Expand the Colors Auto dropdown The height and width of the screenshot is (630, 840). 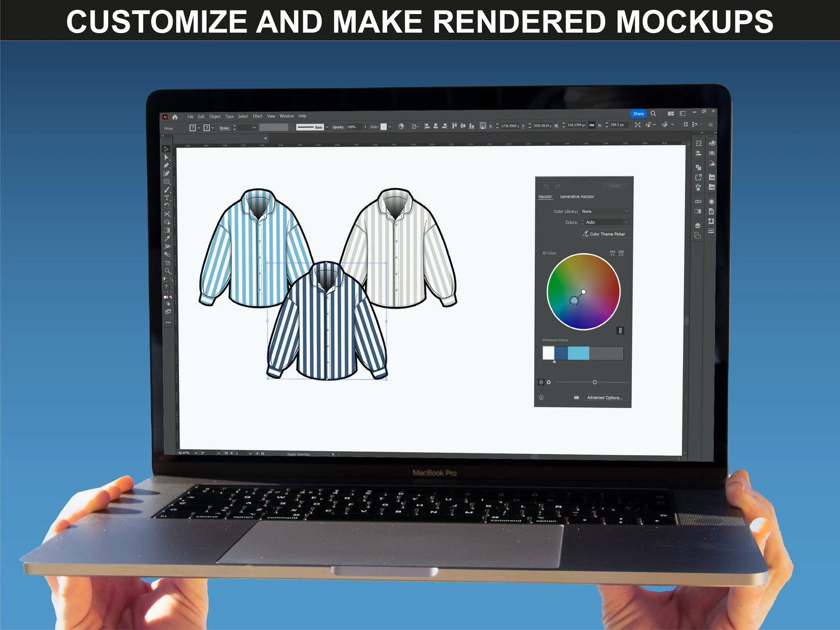point(605,222)
